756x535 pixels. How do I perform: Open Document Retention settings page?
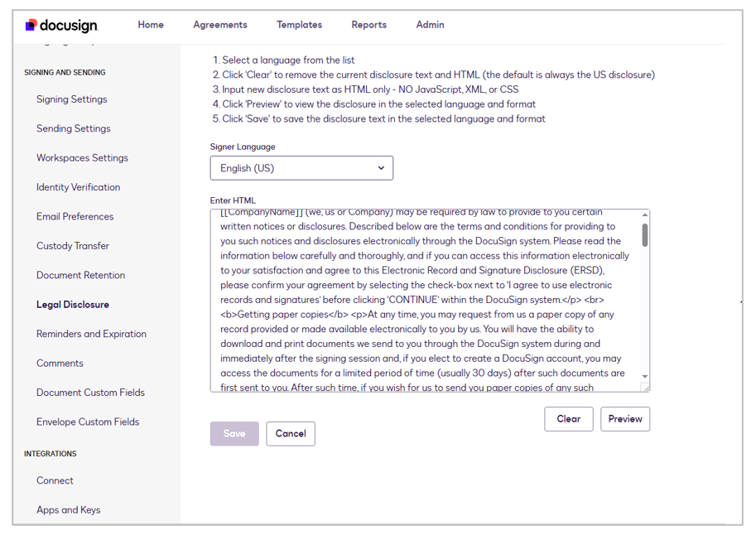[80, 275]
